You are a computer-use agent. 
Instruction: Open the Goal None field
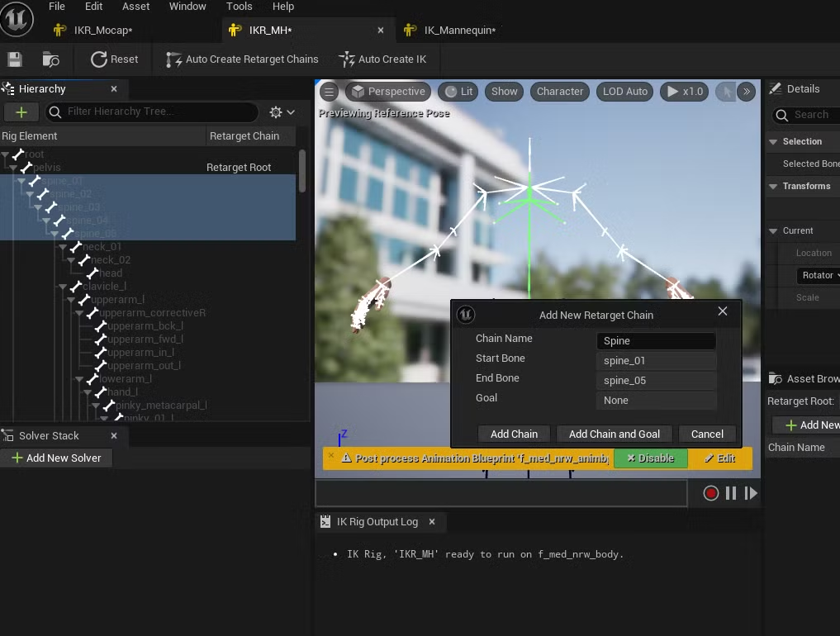click(x=657, y=401)
